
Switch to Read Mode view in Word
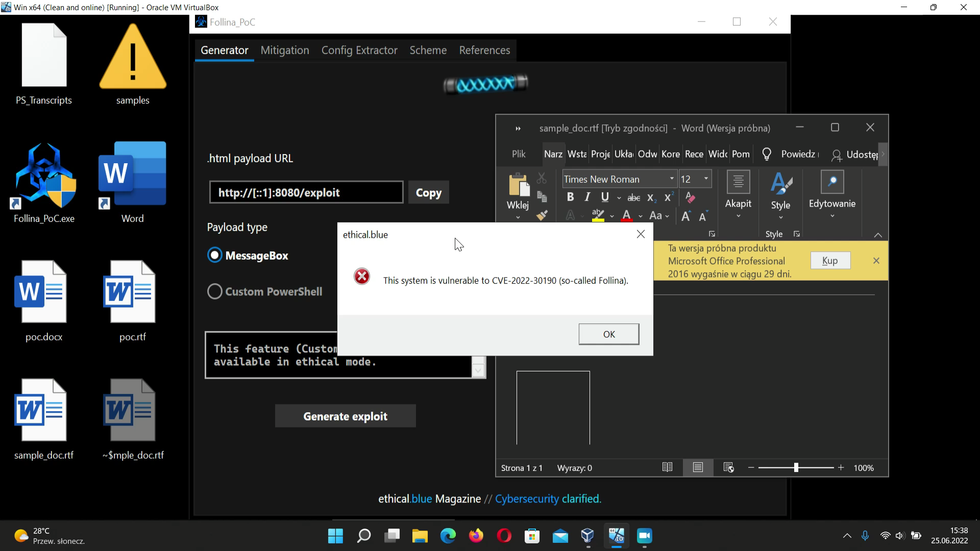pyautogui.click(x=667, y=467)
